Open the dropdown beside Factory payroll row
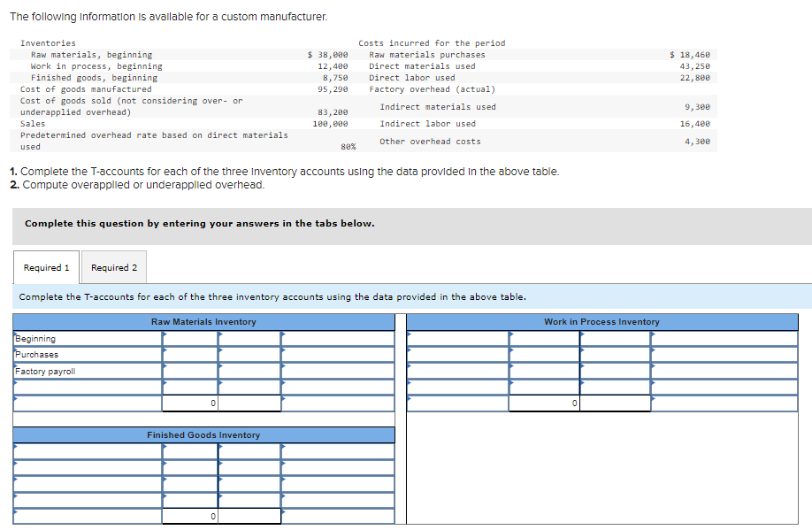 coord(164,369)
